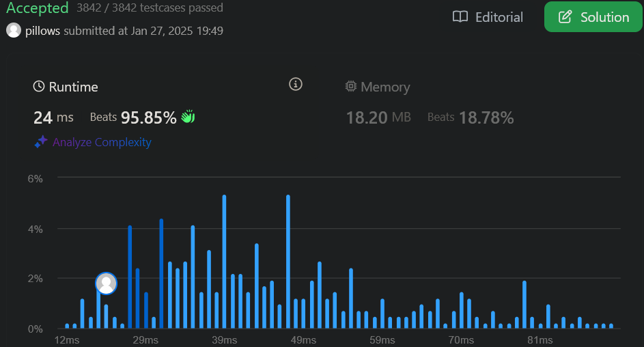Click the Editorial book icon

[460, 17]
